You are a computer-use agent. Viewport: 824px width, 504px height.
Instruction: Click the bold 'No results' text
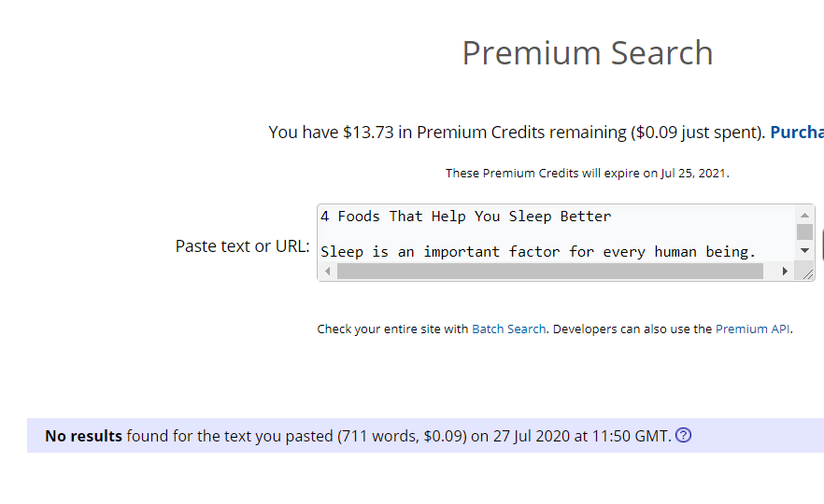coord(83,436)
